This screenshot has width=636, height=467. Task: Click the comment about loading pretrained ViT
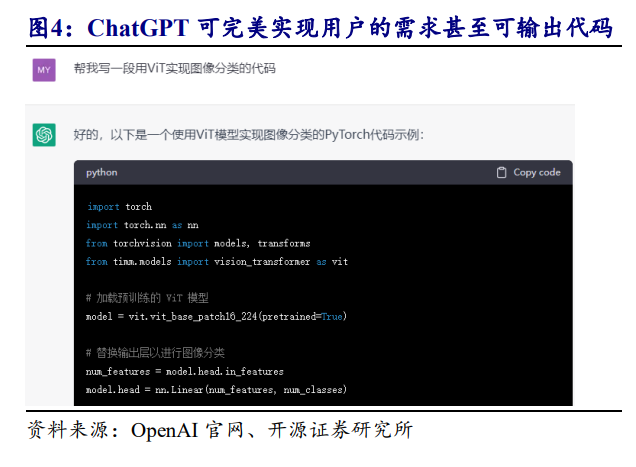147,298
